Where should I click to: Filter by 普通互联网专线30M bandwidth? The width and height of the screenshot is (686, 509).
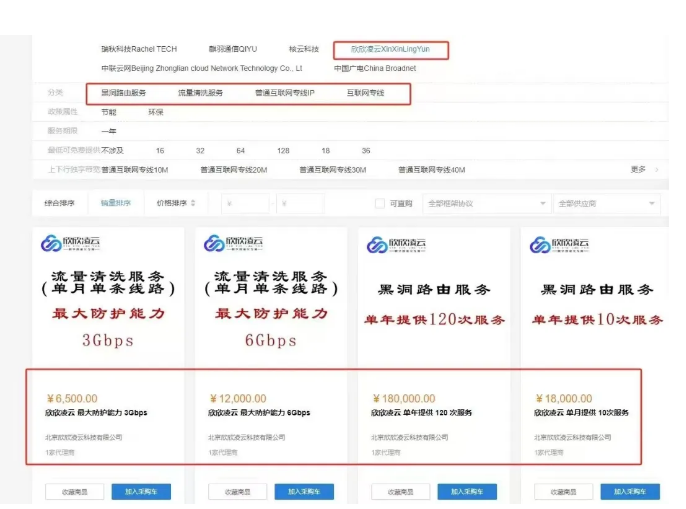click(333, 170)
